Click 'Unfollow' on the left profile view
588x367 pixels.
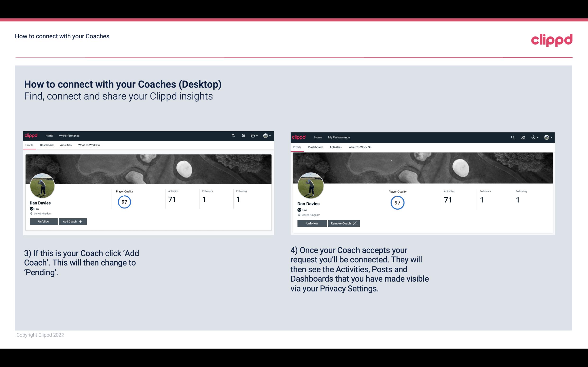click(44, 221)
